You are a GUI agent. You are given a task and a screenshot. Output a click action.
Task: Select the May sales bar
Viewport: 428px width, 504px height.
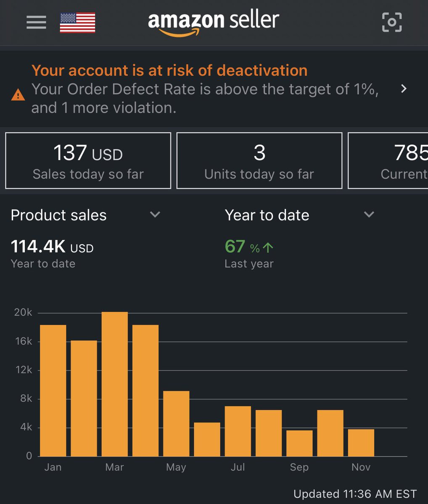(x=176, y=423)
